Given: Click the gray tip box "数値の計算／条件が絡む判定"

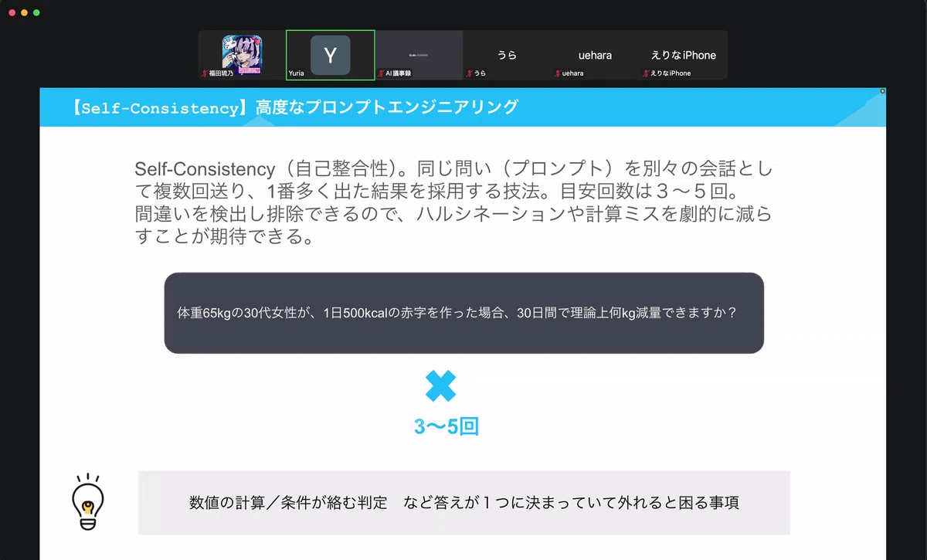Looking at the screenshot, I should click(x=463, y=503).
